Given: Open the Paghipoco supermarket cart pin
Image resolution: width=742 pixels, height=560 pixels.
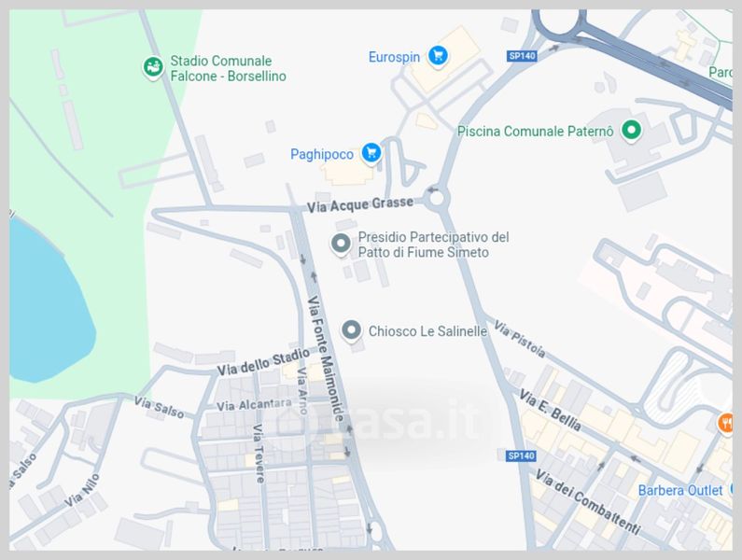Looking at the screenshot, I should click(371, 153).
